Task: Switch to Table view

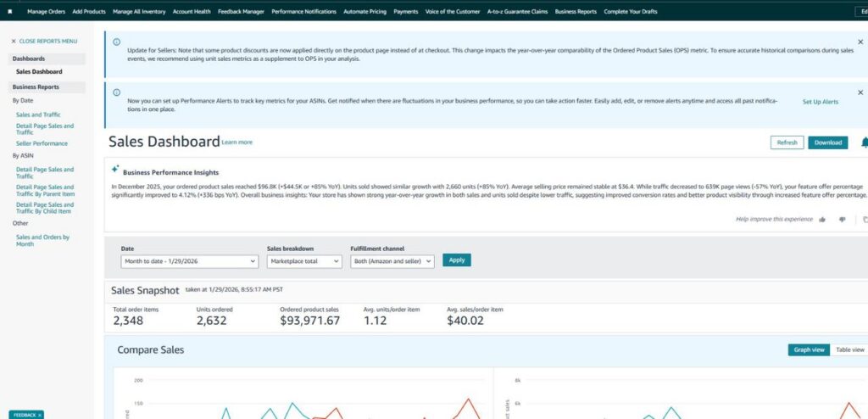Action: click(849, 349)
